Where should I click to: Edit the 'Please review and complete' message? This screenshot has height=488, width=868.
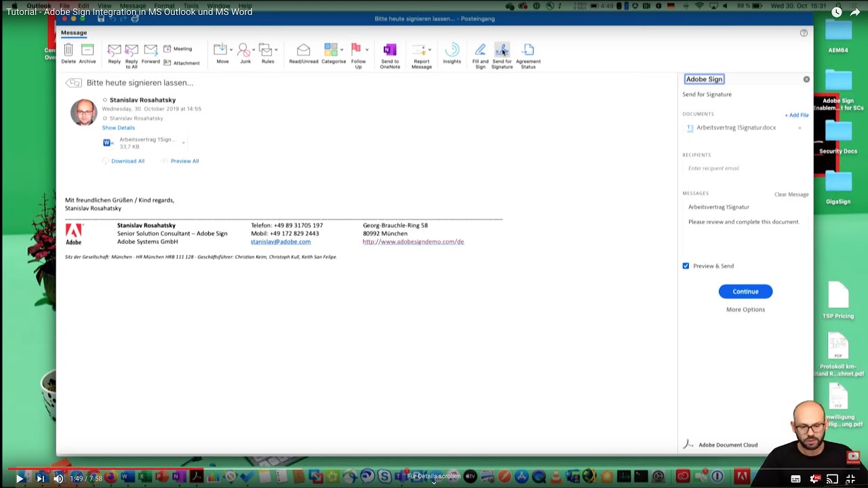(745, 222)
